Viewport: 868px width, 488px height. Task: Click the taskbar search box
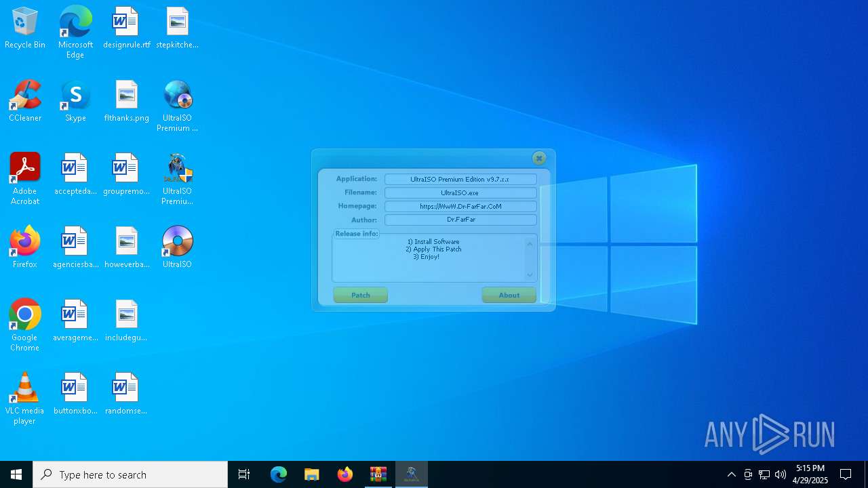click(130, 474)
